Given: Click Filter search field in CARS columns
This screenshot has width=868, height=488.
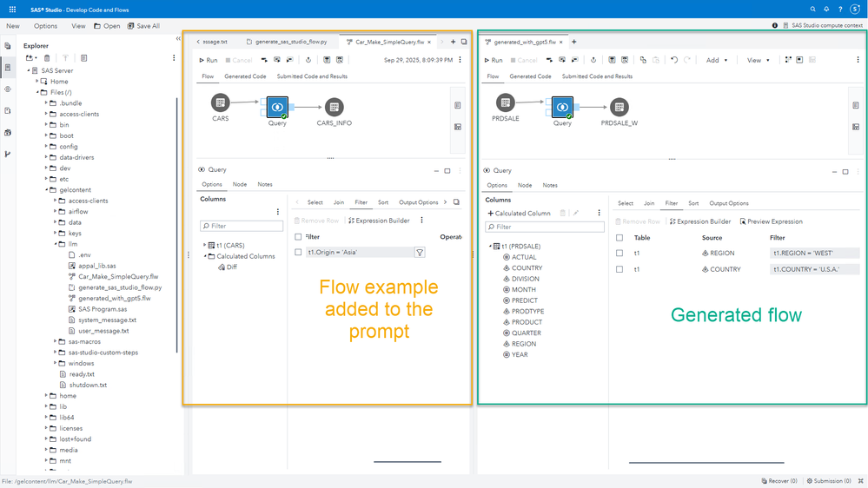Looking at the screenshot, I should click(242, 226).
